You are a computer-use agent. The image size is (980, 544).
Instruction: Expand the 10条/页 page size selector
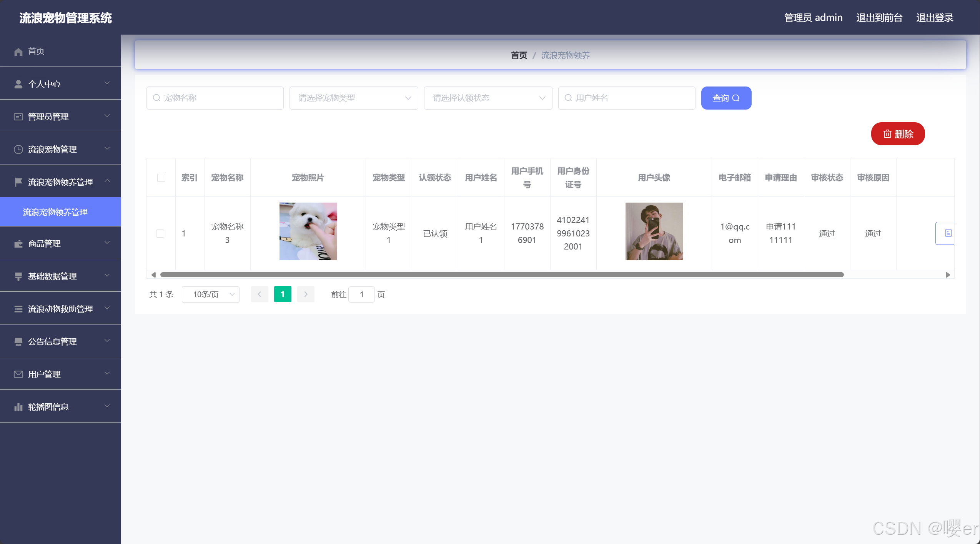(x=210, y=294)
